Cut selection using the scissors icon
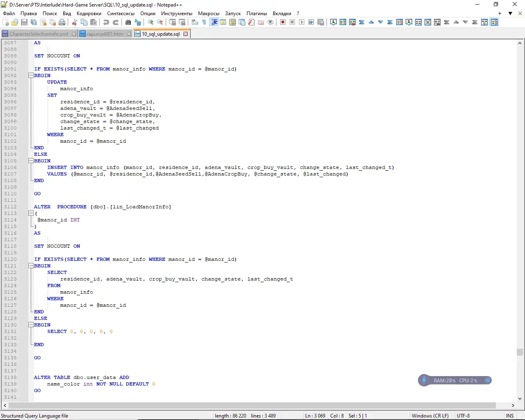This screenshot has width=525, height=420. tap(75, 22)
